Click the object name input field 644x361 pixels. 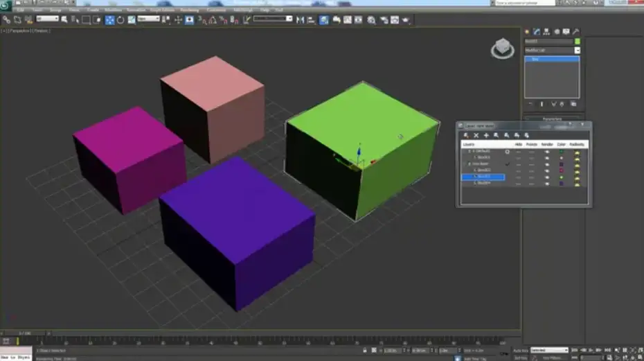tap(548, 41)
